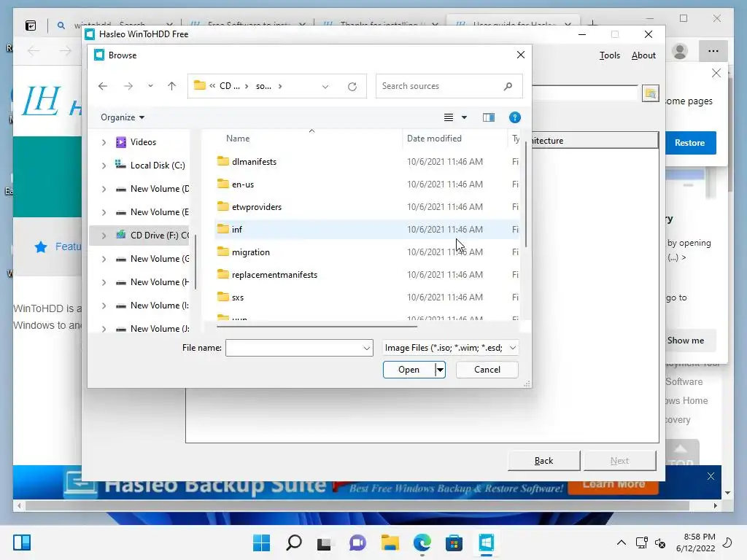Open Task View on the taskbar
The width and height of the screenshot is (747, 560).
click(x=325, y=542)
